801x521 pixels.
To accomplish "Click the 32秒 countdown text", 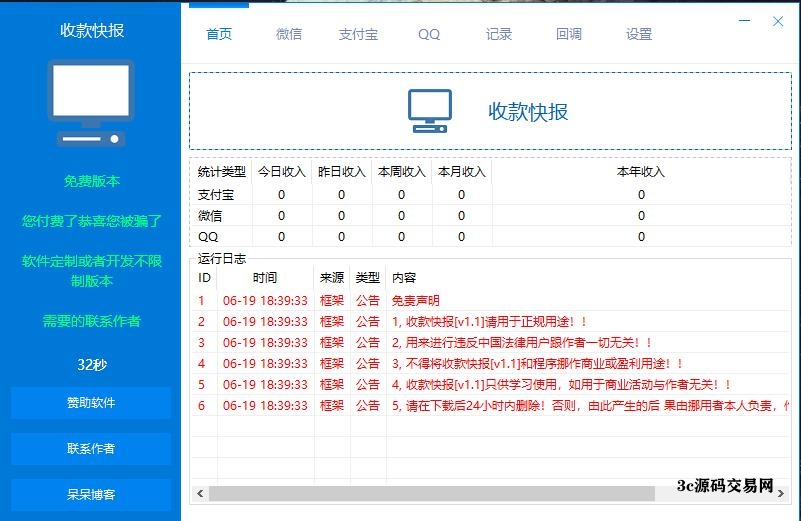I will (92, 365).
